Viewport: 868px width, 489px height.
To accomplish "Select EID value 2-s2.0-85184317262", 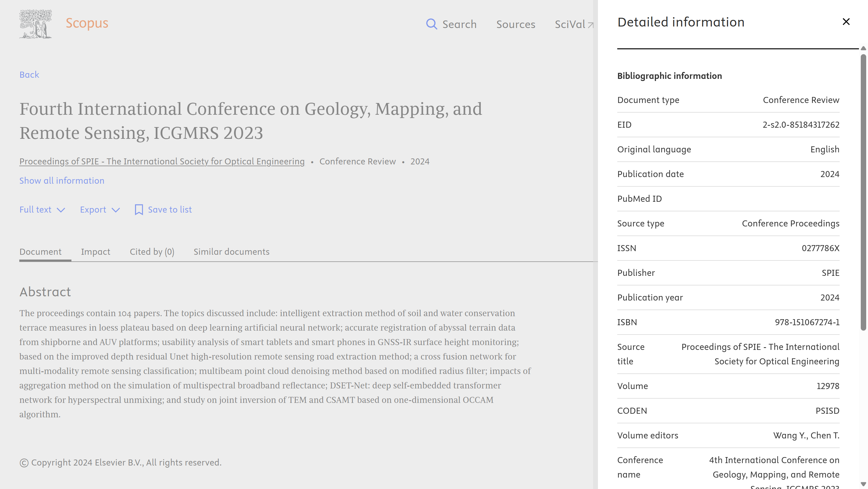I will pyautogui.click(x=801, y=125).
